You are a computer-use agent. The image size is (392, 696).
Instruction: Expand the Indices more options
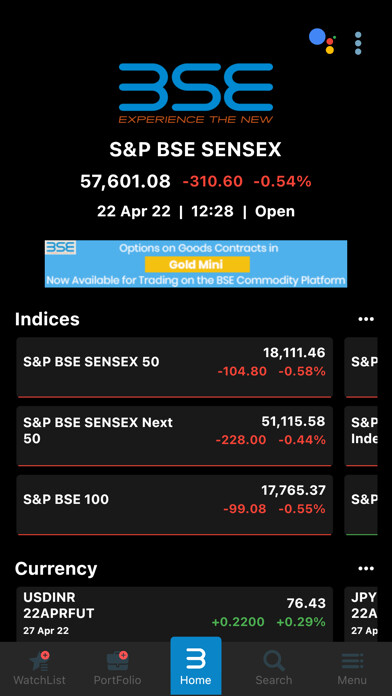click(366, 319)
